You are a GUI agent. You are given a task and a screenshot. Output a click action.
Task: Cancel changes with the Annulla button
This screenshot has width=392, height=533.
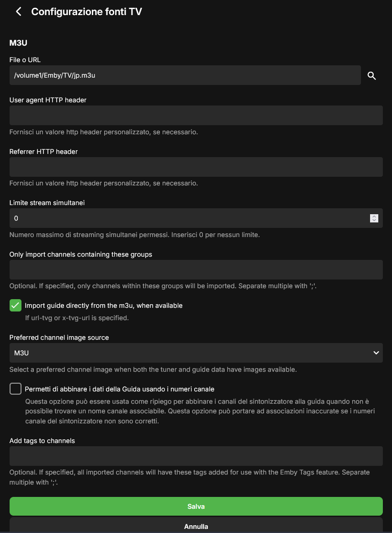tap(196, 526)
